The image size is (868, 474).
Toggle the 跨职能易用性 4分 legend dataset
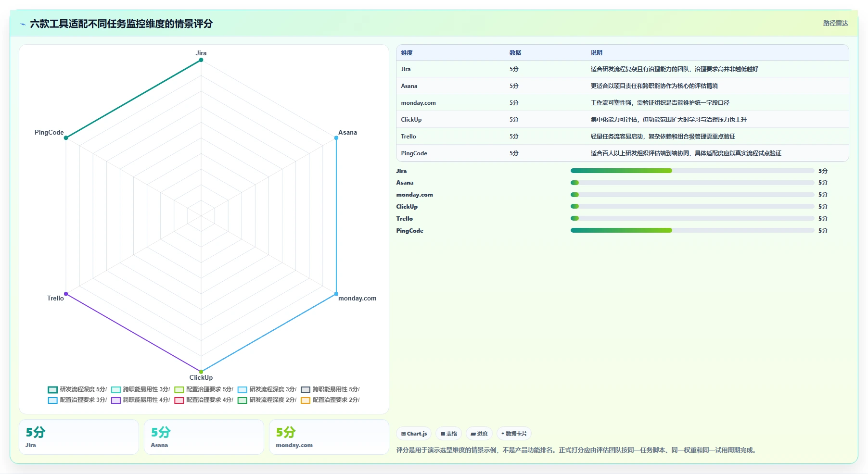[140, 400]
